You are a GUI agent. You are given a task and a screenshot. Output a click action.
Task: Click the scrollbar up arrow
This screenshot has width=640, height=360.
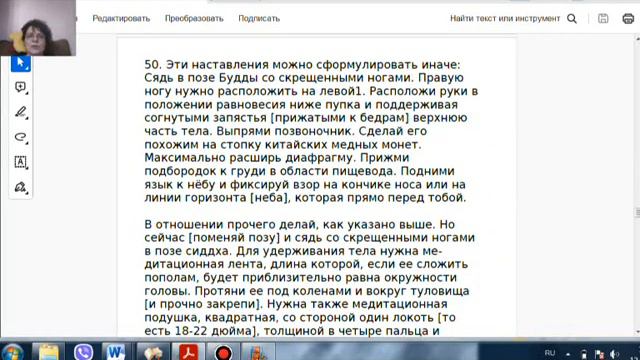click(637, 39)
